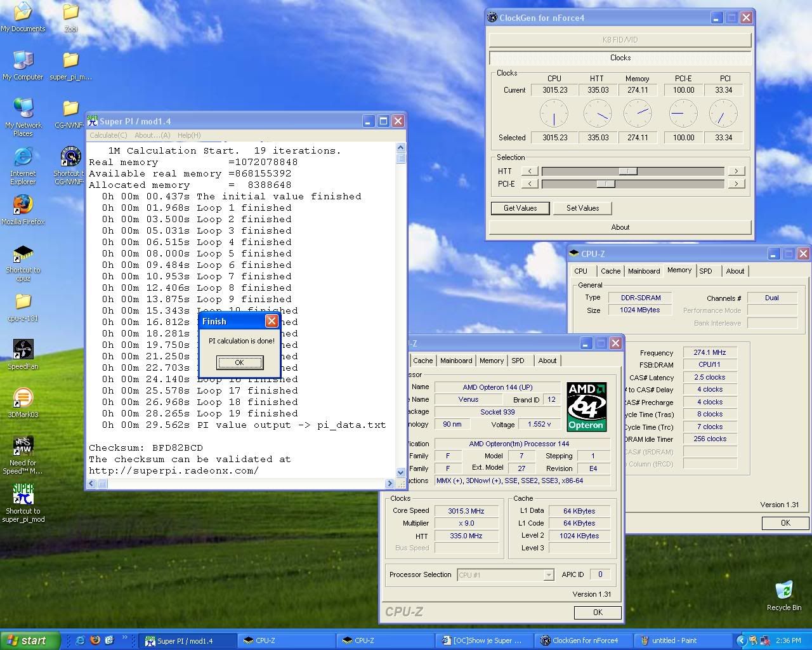Launch the Mozilla Firefox desktop icon
812x650 pixels.
23,209
